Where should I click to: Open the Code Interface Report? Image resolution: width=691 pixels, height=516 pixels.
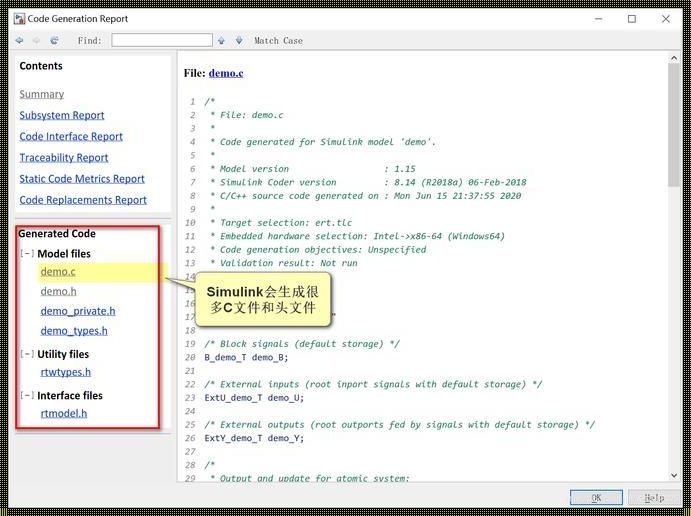click(71, 136)
